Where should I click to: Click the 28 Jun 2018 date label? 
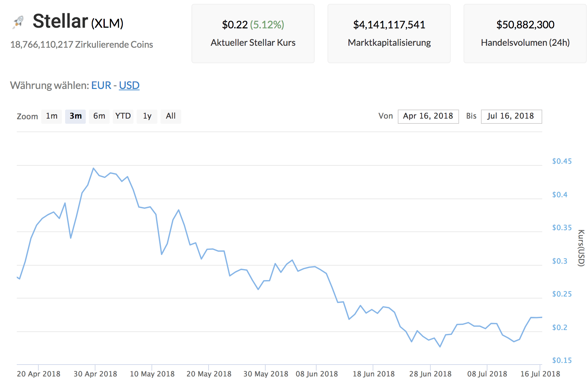point(430,374)
